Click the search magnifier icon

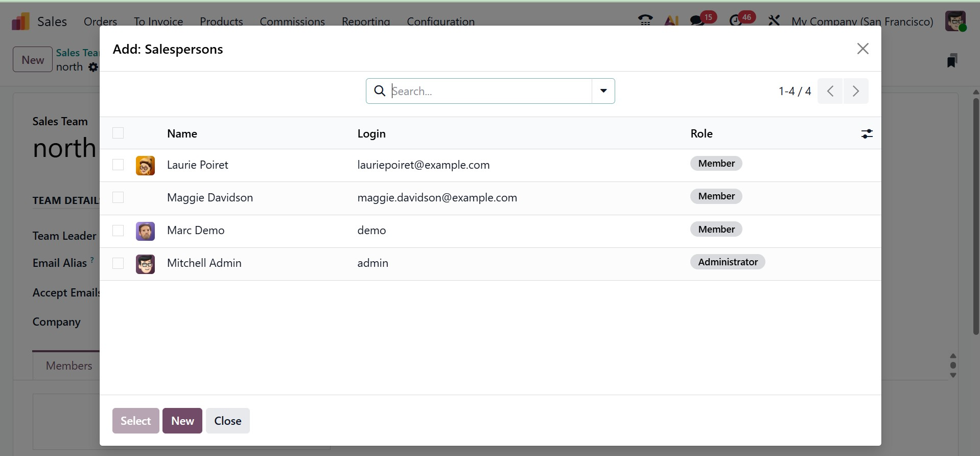click(380, 91)
